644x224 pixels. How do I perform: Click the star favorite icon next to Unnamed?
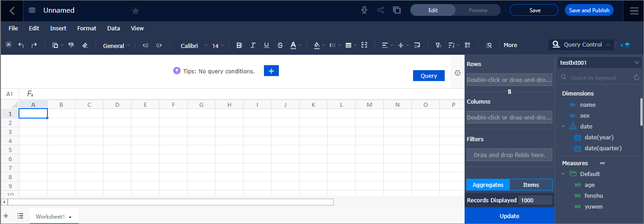click(x=136, y=10)
